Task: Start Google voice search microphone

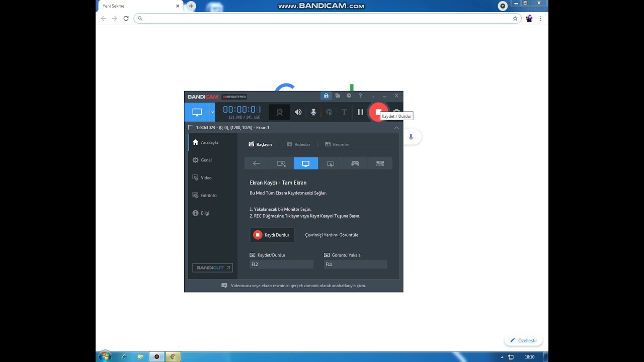Action: (411, 137)
